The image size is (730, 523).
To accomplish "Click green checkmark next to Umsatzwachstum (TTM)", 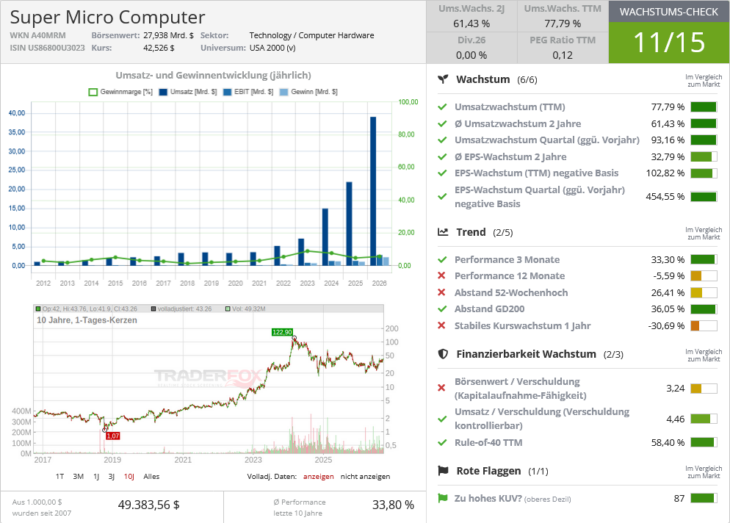I will pyautogui.click(x=442, y=107).
